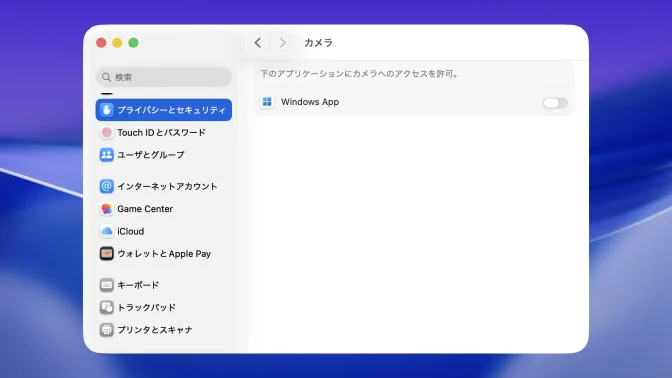This screenshot has height=378, width=672.
Task: Click the プリンタとスキャナ printer icon
Action: pyautogui.click(x=107, y=330)
